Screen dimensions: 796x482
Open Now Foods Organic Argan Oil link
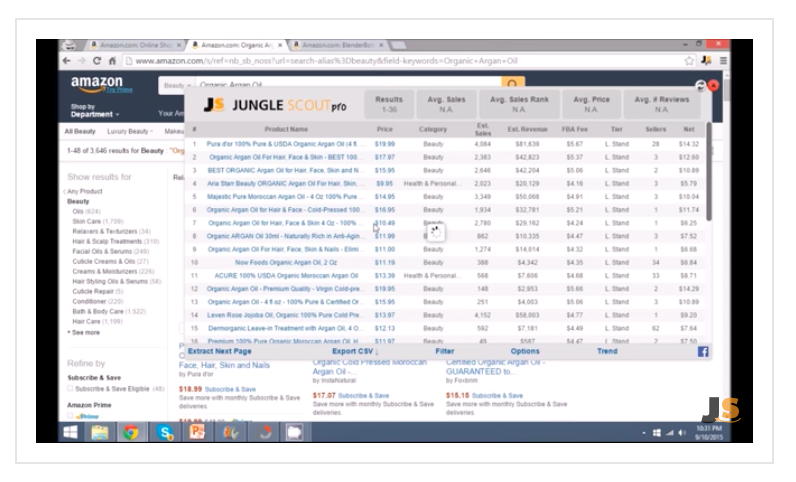click(286, 263)
